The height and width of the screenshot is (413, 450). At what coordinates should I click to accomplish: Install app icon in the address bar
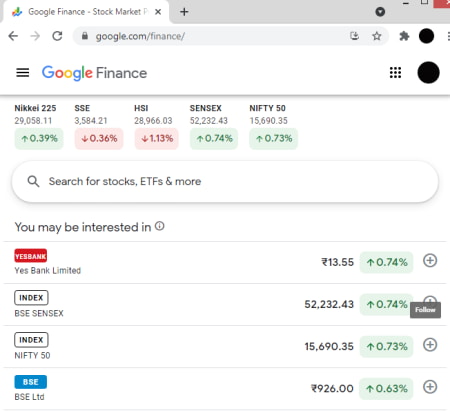355,36
